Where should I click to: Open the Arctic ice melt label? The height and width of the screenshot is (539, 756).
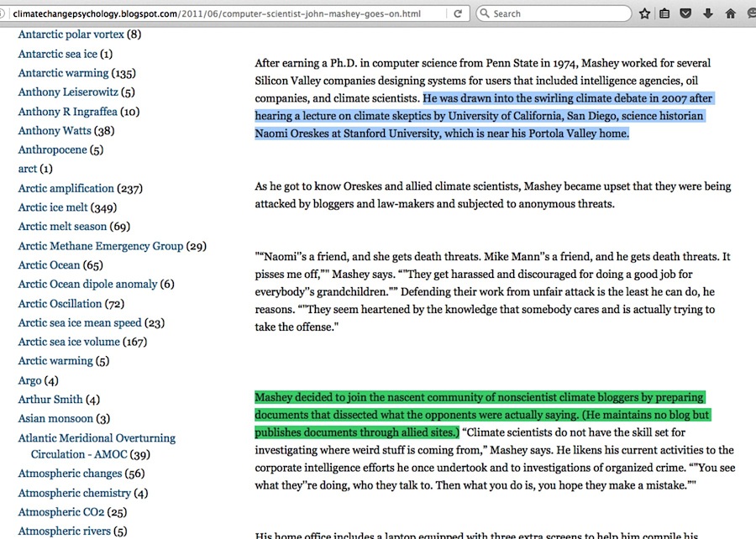[53, 207]
